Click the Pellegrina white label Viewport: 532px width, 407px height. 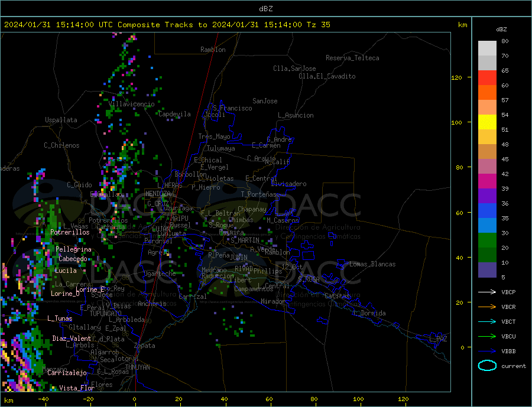tap(74, 250)
